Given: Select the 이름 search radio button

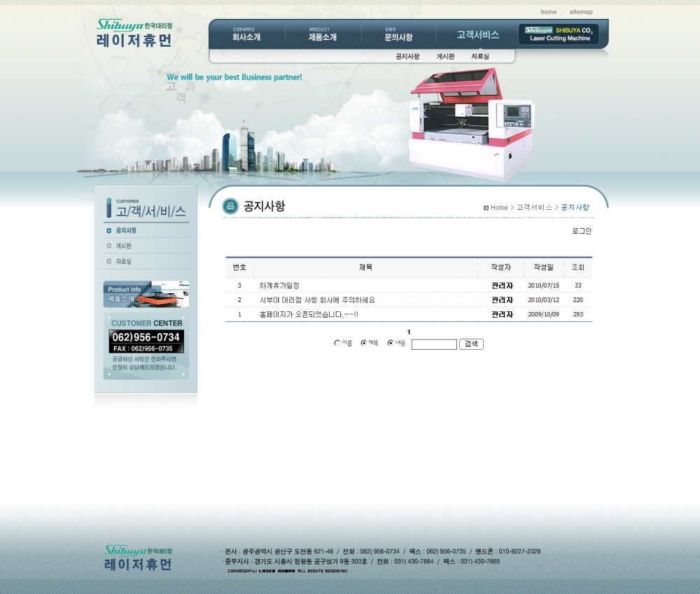Looking at the screenshot, I should coord(337,343).
